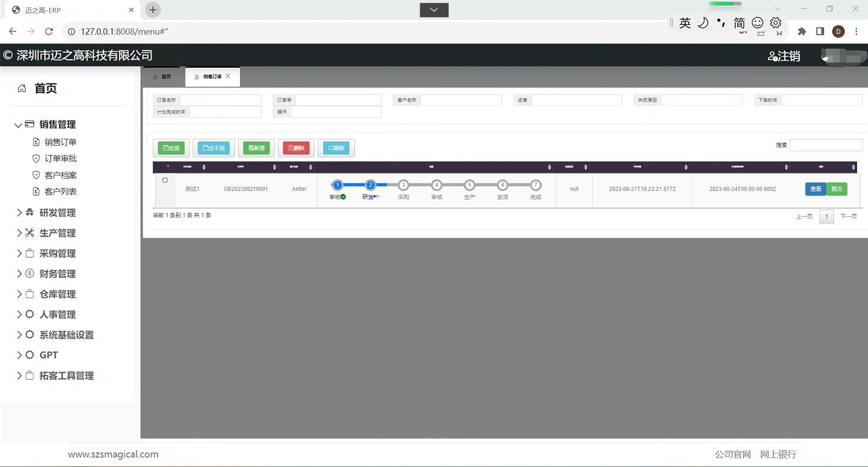
Task: Click the 搜索 search input field
Action: click(x=826, y=145)
